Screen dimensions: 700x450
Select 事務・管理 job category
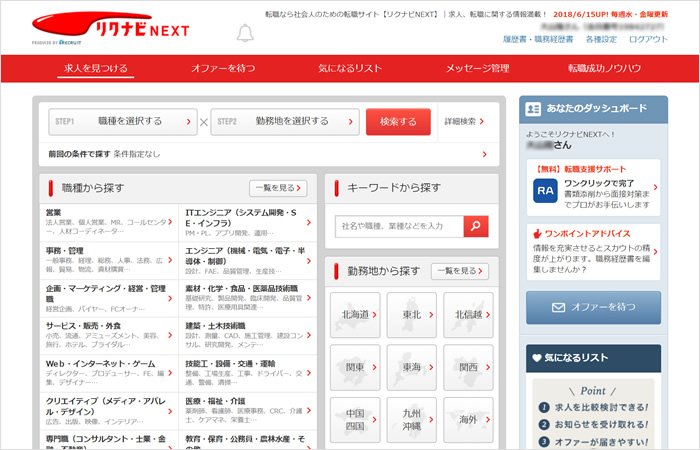[x=109, y=260]
